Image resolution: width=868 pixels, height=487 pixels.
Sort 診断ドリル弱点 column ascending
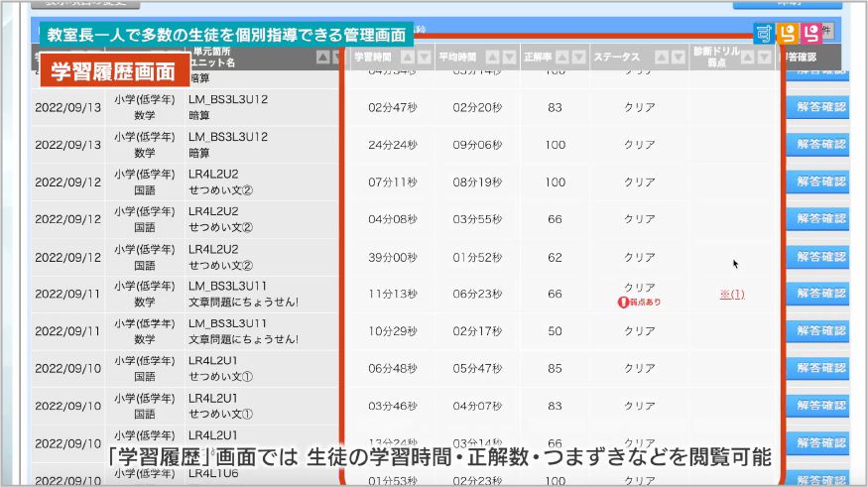748,58
